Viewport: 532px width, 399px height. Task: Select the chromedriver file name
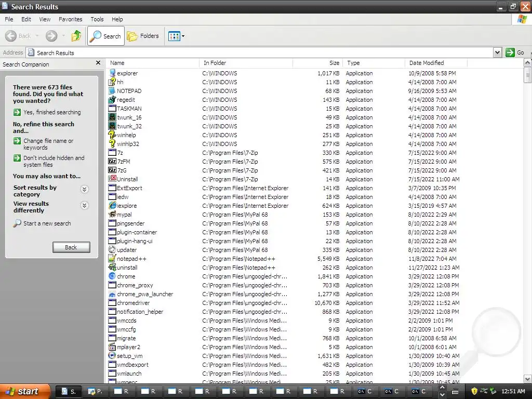point(134,303)
